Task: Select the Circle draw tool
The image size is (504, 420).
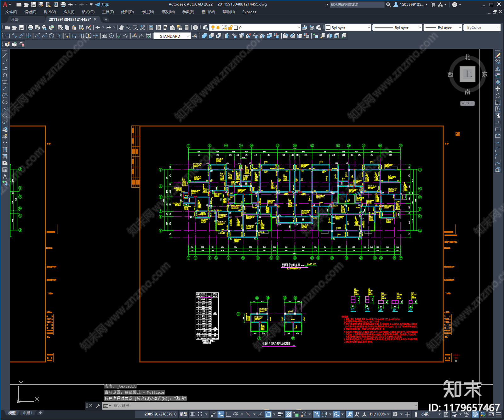Action: coord(5,96)
